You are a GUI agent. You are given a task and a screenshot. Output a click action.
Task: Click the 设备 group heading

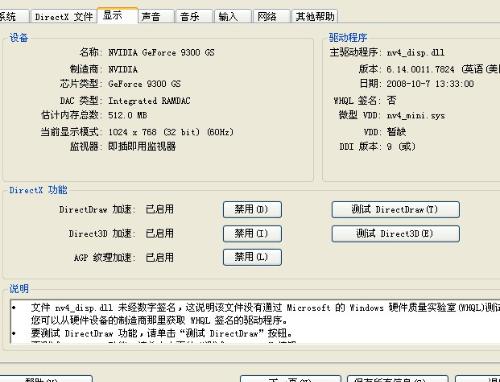pos(19,38)
